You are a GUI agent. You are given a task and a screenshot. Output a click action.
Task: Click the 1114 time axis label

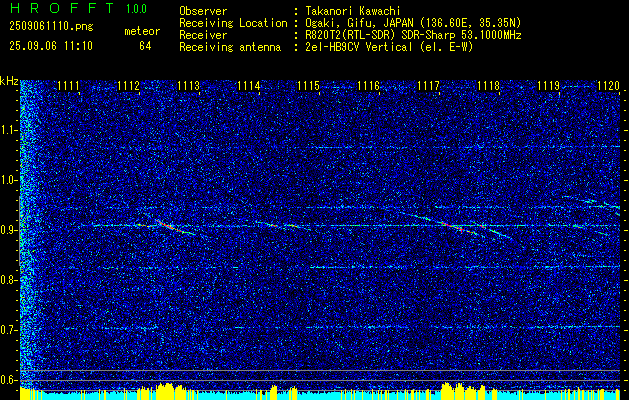pos(248,86)
